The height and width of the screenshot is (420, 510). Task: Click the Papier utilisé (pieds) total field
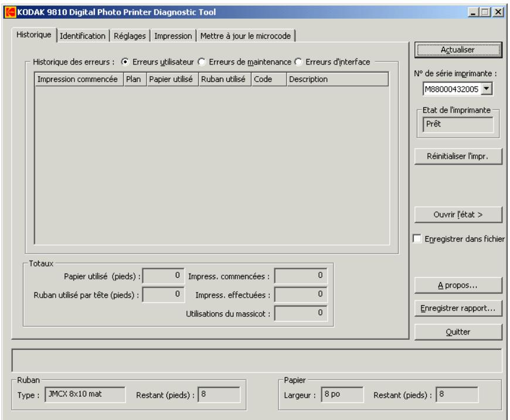164,276
